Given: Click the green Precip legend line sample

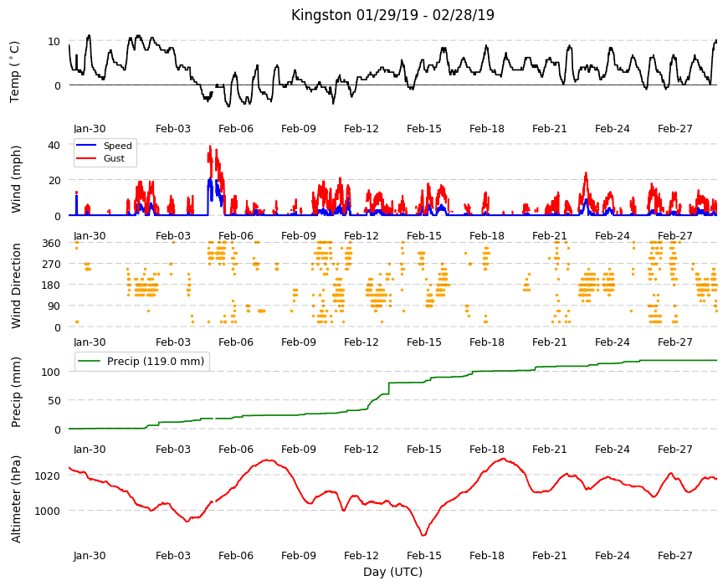Looking at the screenshot, I should click(x=90, y=362).
